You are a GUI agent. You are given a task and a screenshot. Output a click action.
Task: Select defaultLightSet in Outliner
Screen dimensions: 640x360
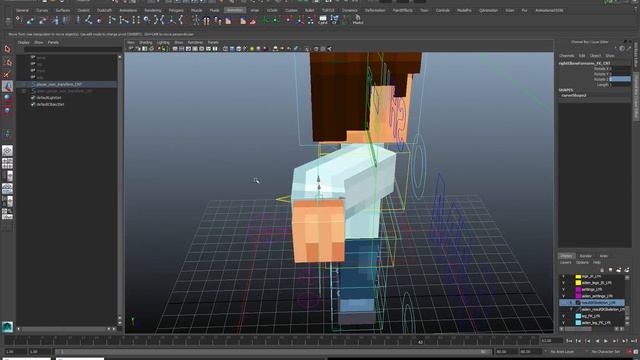(49, 98)
